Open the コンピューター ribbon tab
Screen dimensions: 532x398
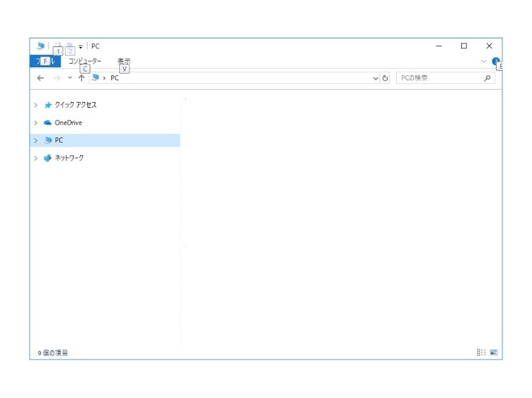tap(85, 62)
